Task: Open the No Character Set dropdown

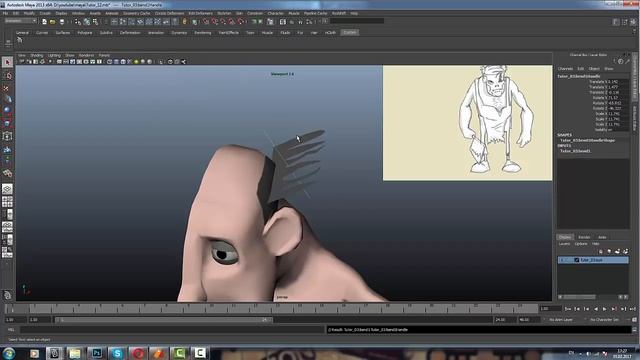Action: pyautogui.click(x=605, y=320)
